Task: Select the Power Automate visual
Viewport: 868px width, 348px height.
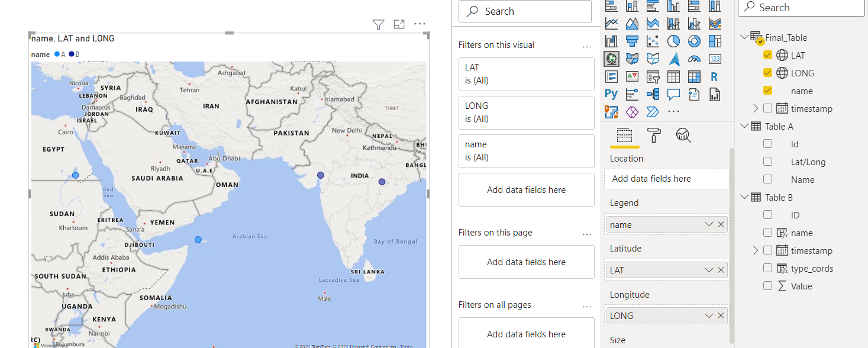Action: pyautogui.click(x=653, y=111)
